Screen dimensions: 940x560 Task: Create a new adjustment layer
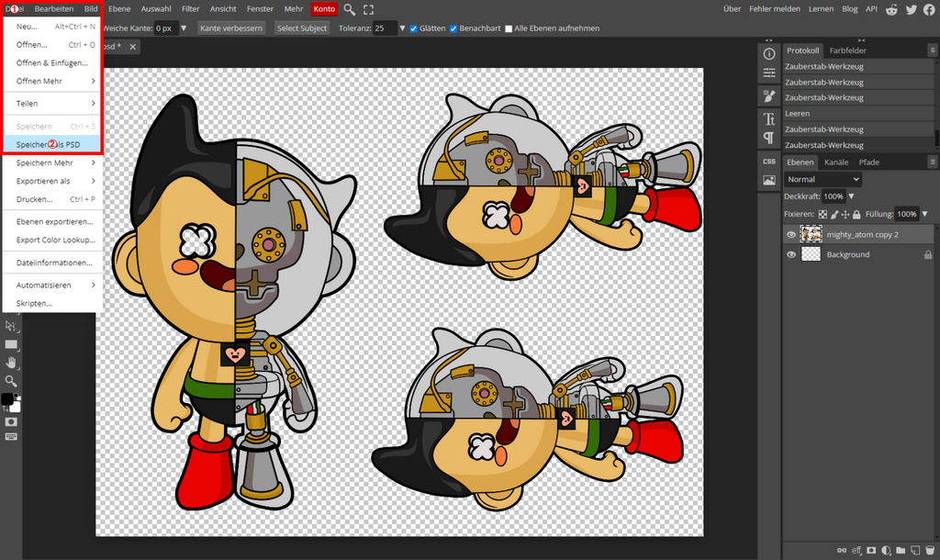pos(886,551)
